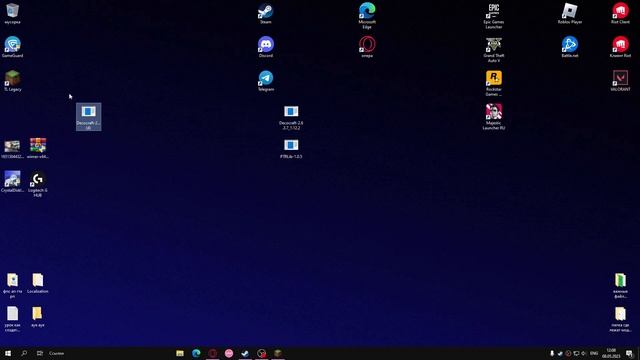Viewport: 640px width, 360px height.
Task: Select the Localization folder
Action: [38, 283]
